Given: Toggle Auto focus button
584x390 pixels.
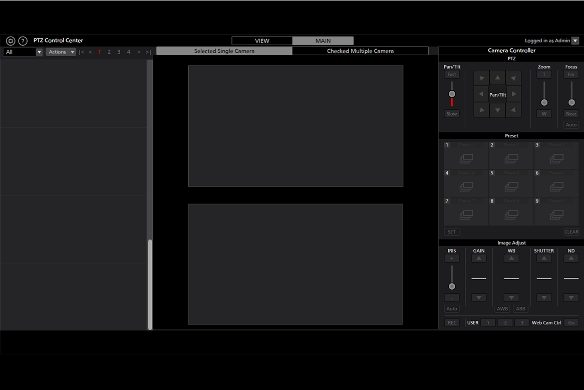Looking at the screenshot, I should click(571, 125).
